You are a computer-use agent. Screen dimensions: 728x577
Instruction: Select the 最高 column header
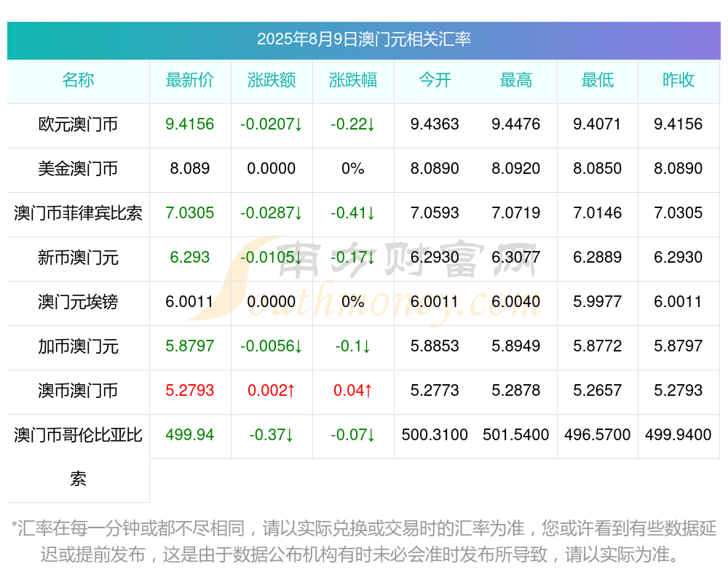[516, 80]
